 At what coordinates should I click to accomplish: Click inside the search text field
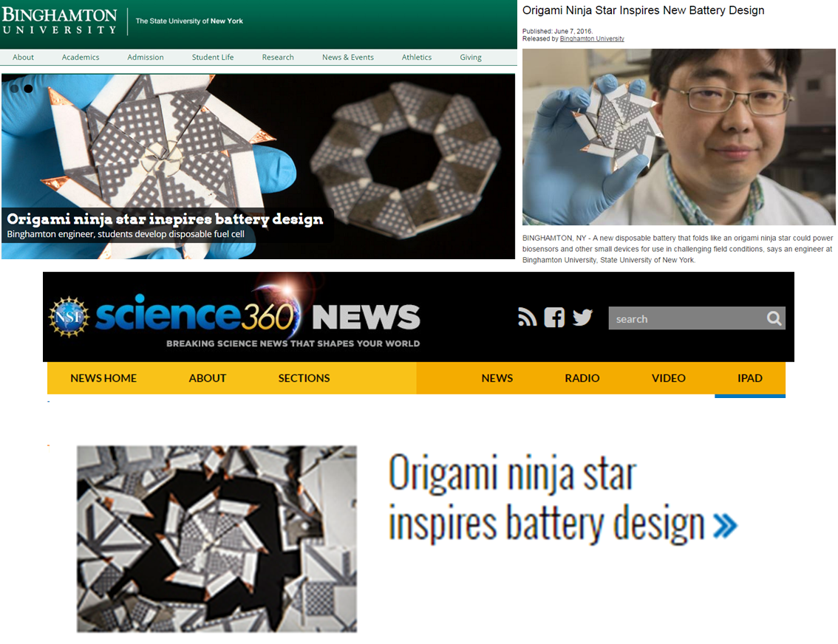684,319
